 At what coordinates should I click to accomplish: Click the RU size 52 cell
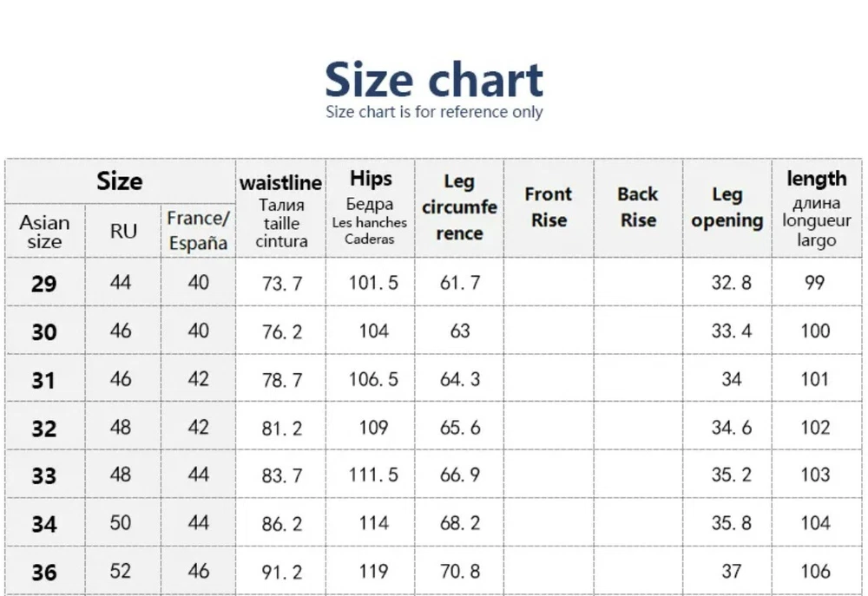click(x=122, y=571)
